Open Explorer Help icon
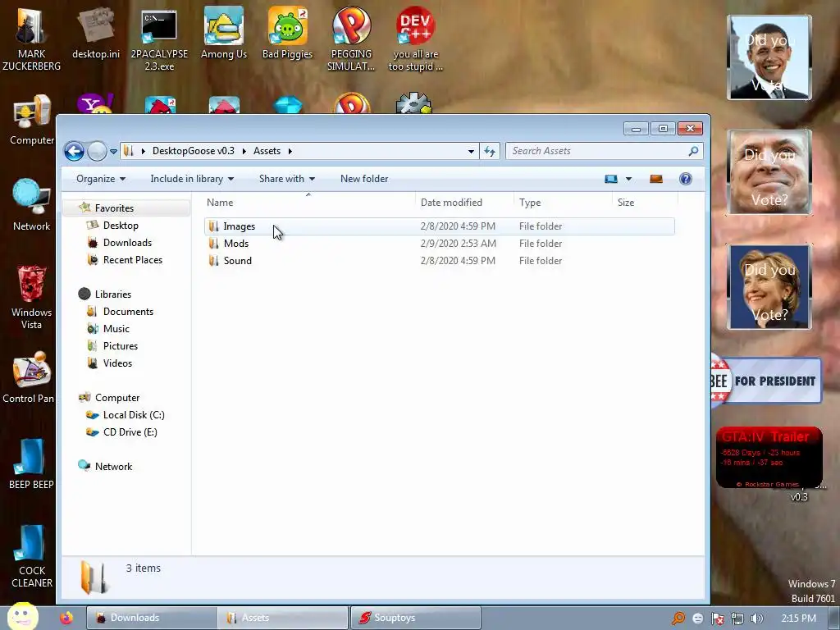This screenshot has width=840, height=630. point(685,179)
